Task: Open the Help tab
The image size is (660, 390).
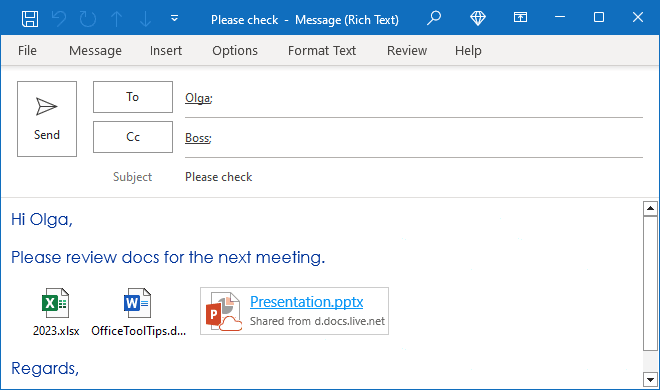Action: pos(468,50)
